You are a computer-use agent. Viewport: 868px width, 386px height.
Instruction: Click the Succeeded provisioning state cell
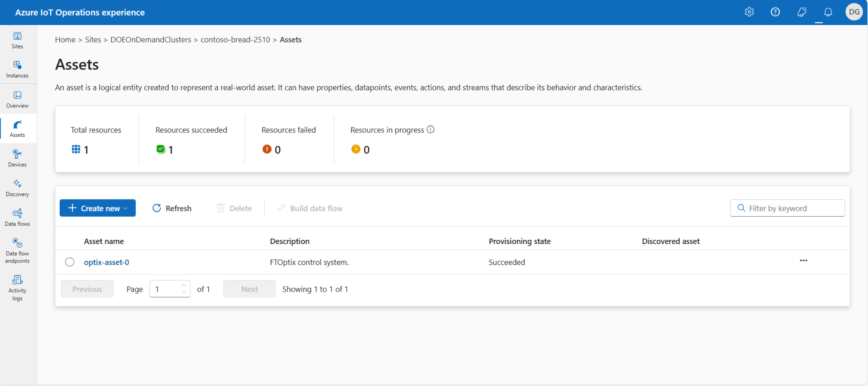tap(507, 262)
